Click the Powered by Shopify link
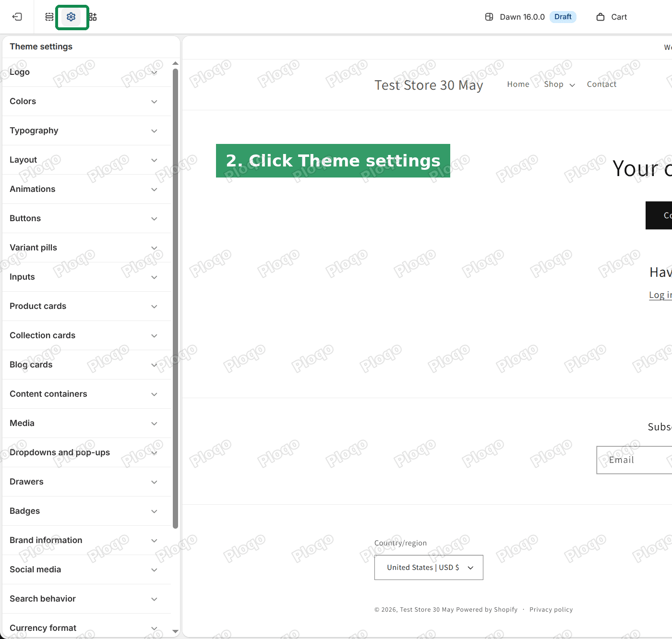The height and width of the screenshot is (639, 672). tap(487, 610)
